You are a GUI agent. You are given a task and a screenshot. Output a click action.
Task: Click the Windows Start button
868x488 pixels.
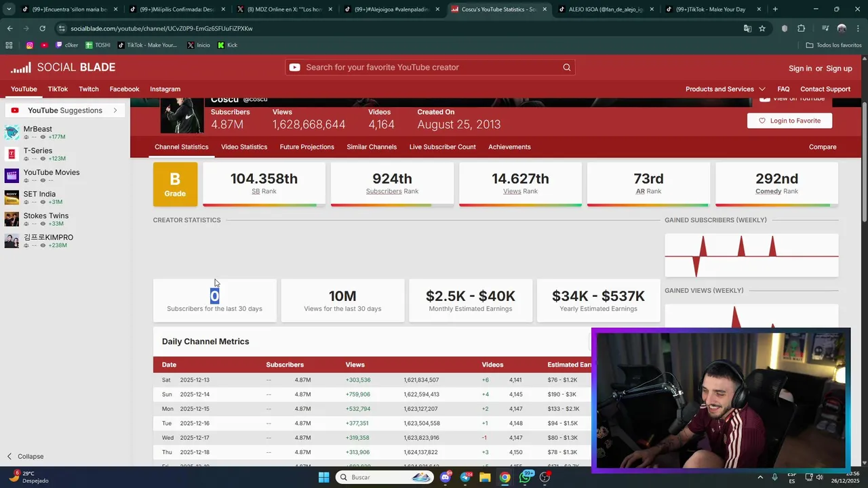point(323,477)
